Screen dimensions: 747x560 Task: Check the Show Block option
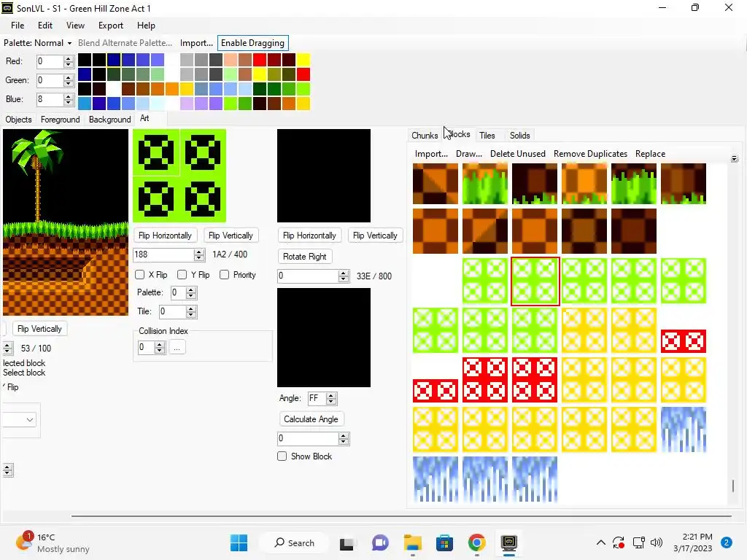coord(282,456)
